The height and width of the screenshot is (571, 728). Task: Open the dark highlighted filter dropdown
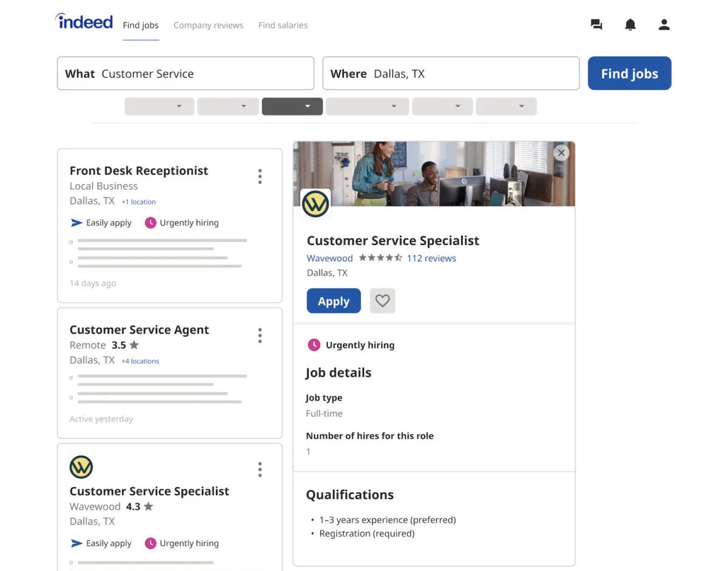(292, 106)
